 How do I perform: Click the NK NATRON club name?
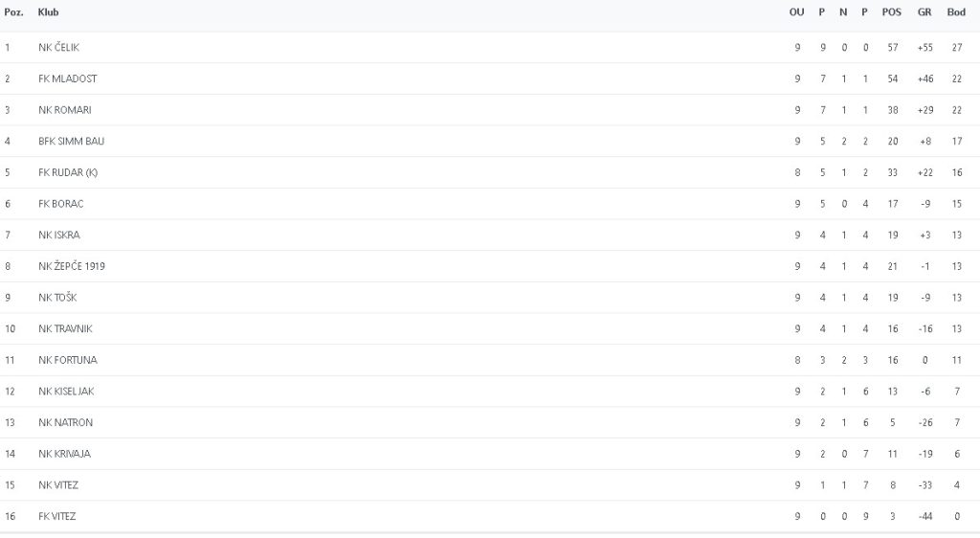pos(65,422)
